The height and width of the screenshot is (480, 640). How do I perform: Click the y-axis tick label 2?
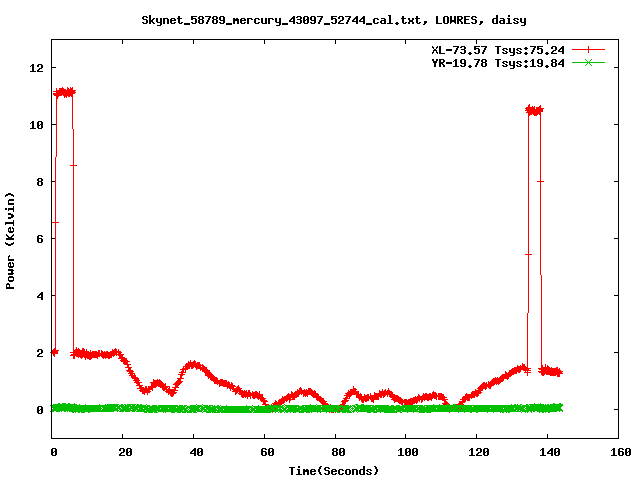click(x=40, y=353)
